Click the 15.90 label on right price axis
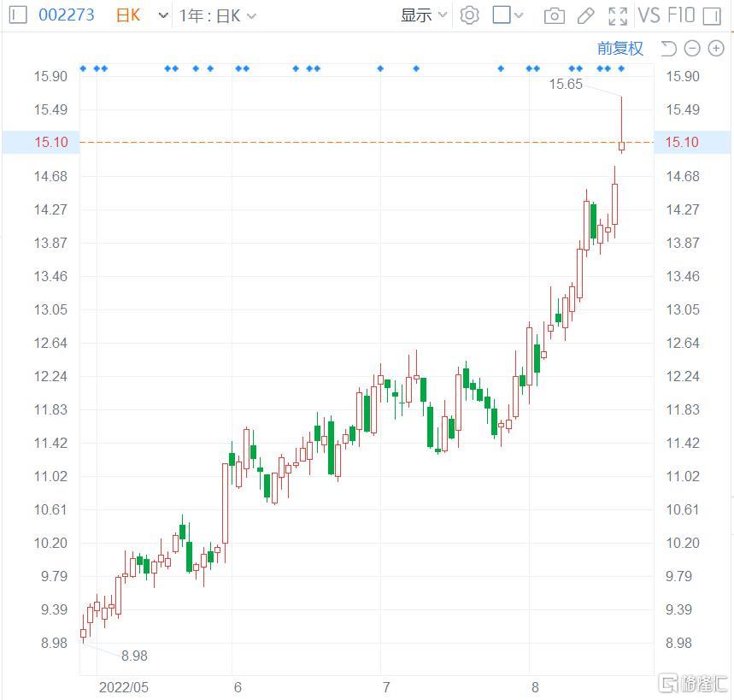734x700 pixels. pos(683,76)
